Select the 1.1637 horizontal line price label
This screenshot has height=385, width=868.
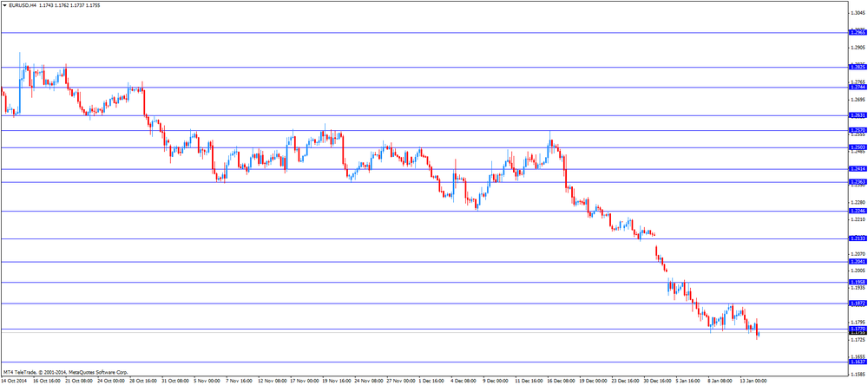858,362
